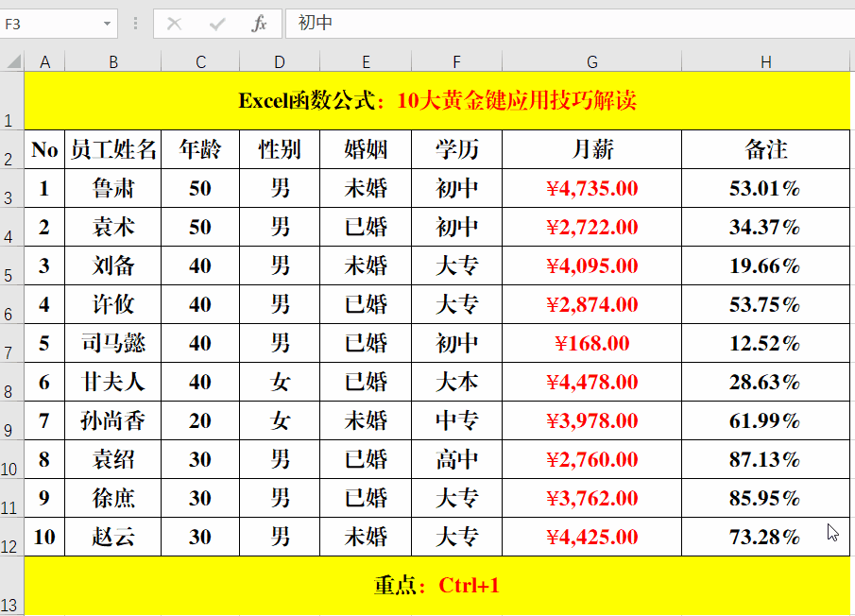Viewport: 855px width, 616px height.
Task: Select column A header
Action: 44,61
